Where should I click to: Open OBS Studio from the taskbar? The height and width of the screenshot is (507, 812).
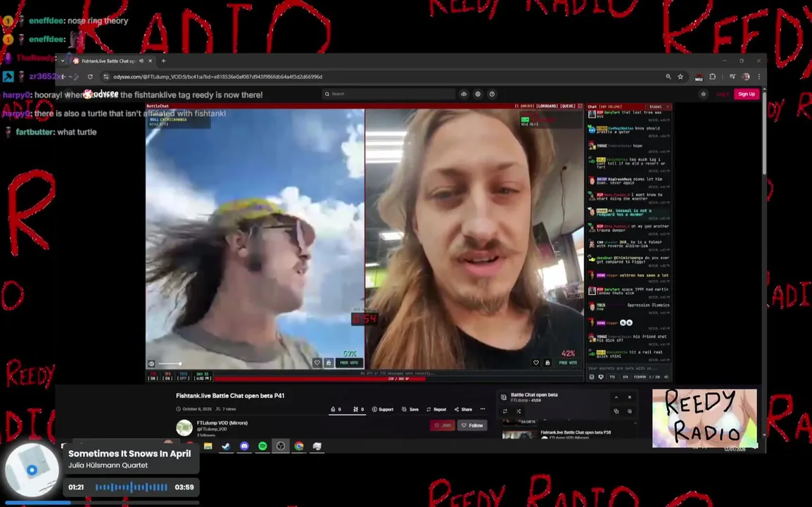[x=281, y=446]
